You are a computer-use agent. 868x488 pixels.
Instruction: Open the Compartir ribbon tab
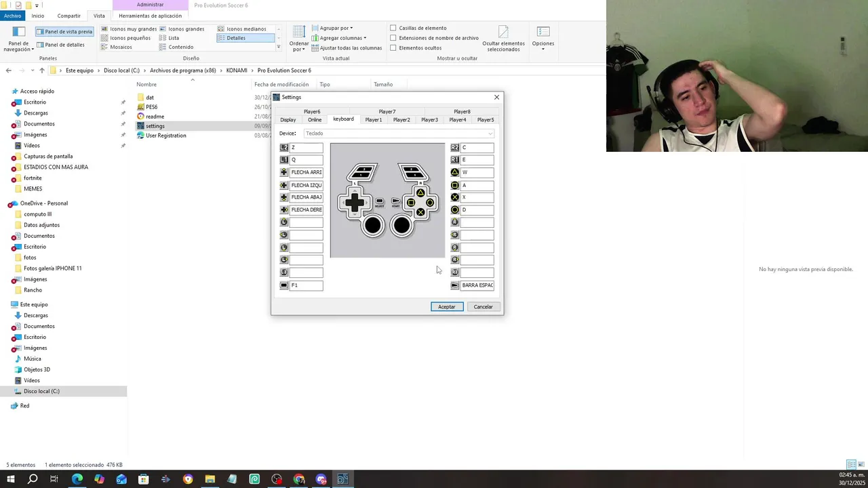point(68,16)
